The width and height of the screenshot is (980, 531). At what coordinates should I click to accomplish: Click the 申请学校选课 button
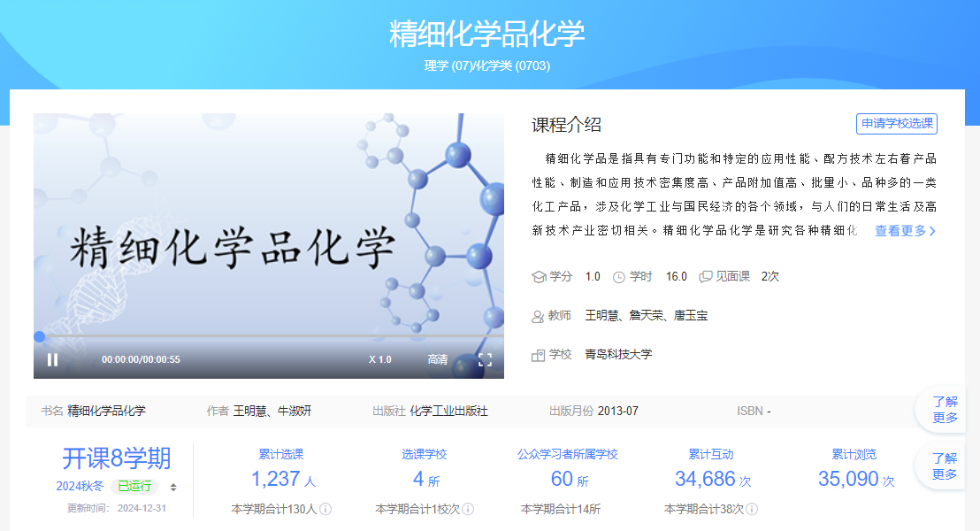(x=897, y=124)
